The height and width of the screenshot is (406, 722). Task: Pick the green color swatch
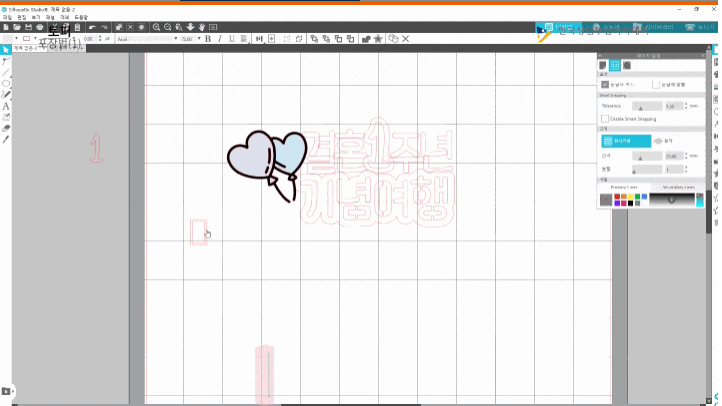click(638, 197)
